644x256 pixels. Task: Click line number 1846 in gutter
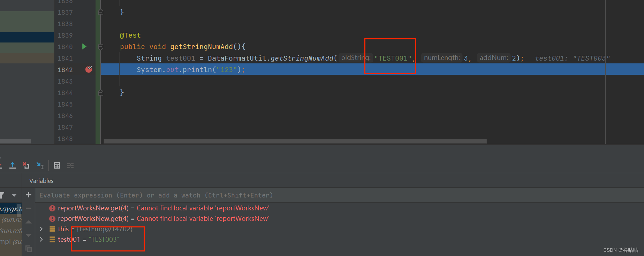pyautogui.click(x=65, y=116)
